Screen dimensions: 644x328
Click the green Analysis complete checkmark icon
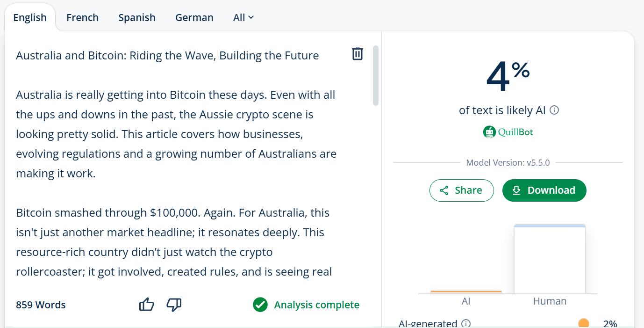coord(260,305)
